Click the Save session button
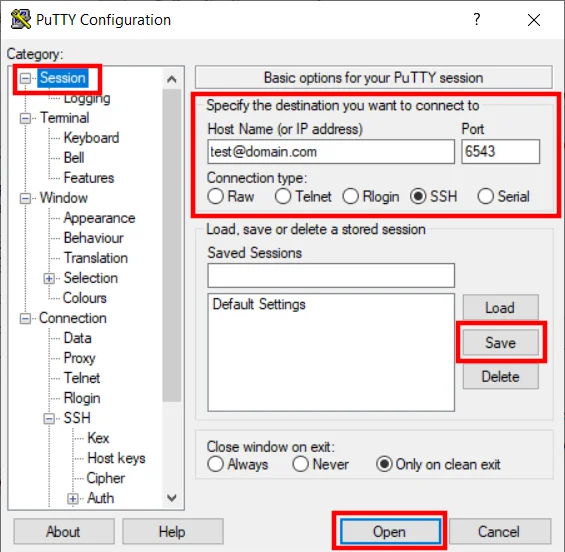This screenshot has height=552, width=565. 501,342
